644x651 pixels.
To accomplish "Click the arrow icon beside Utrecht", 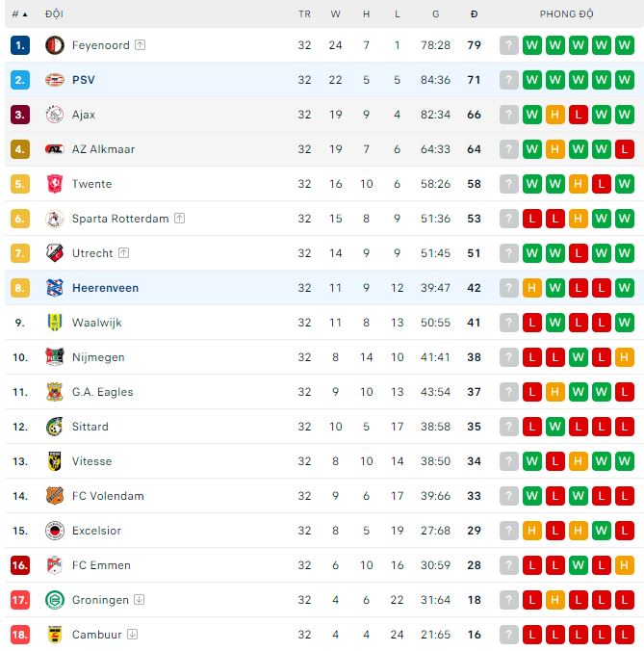I will tap(125, 253).
